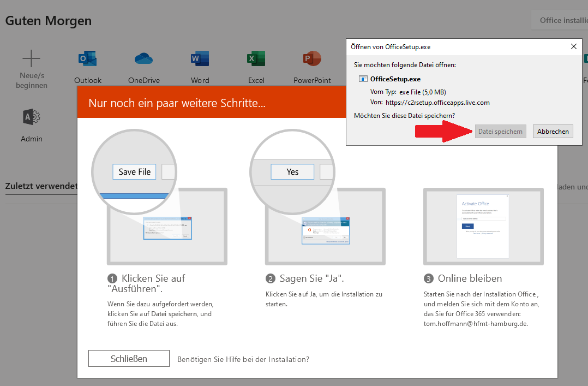Click 'Möchten Sie diese Datei speichern?' text
The width and height of the screenshot is (588, 386).
click(405, 116)
